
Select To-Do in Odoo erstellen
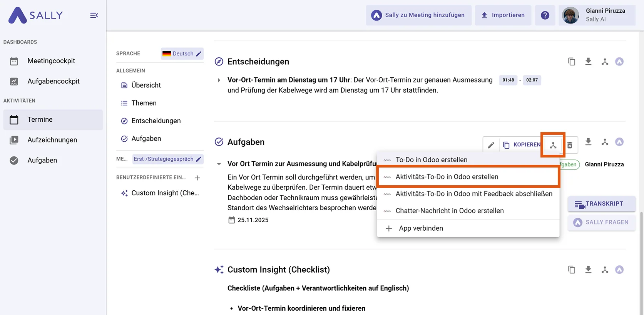468,160
